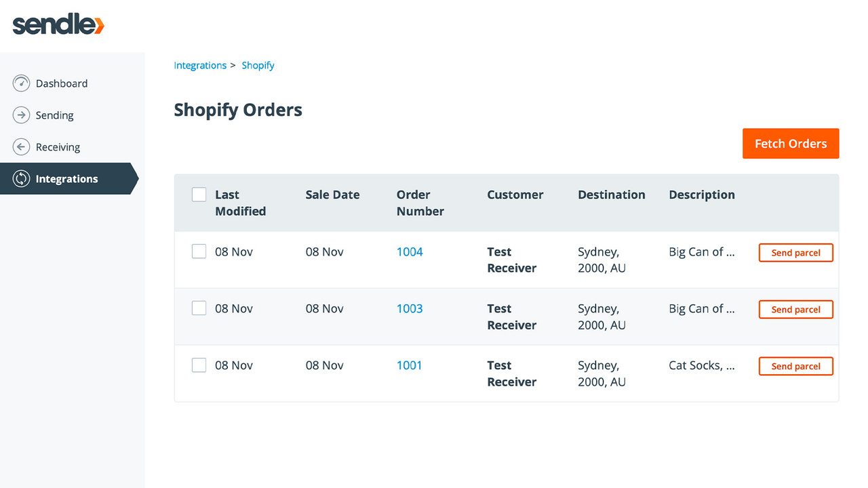Image resolution: width=868 pixels, height=488 pixels.
Task: Click the Sending arrow icon
Action: click(x=21, y=115)
